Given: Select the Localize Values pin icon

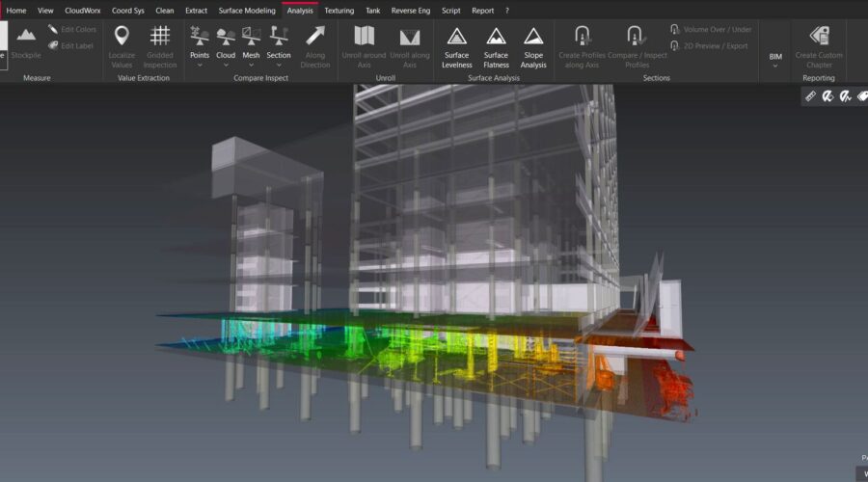Looking at the screenshot, I should tap(122, 44).
